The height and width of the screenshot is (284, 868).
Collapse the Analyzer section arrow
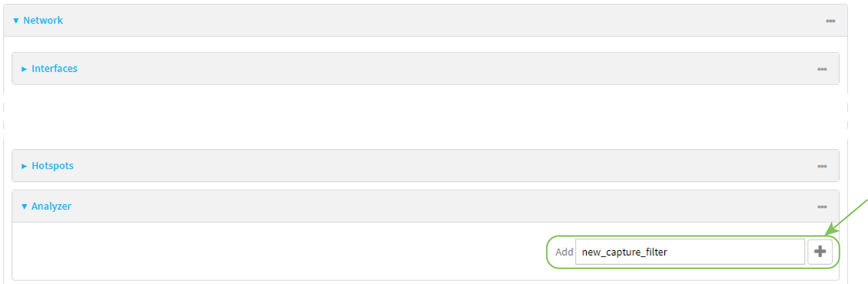[x=24, y=207]
